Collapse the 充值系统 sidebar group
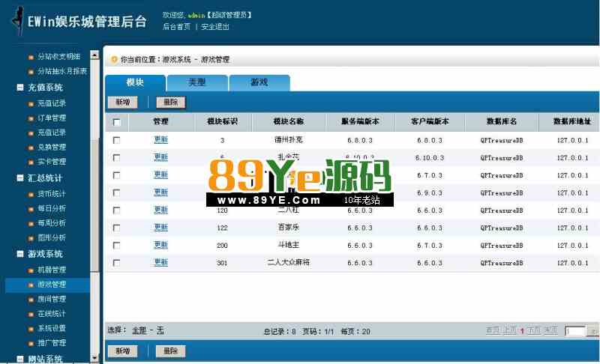This screenshot has width=600, height=364. [20, 87]
